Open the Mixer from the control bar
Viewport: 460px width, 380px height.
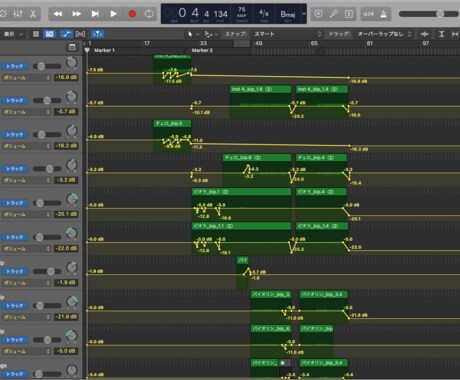pos(18,14)
